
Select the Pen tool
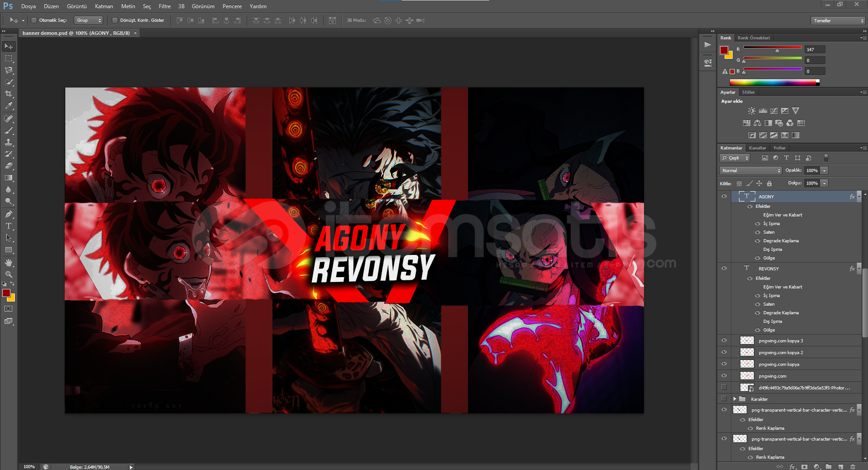point(9,214)
